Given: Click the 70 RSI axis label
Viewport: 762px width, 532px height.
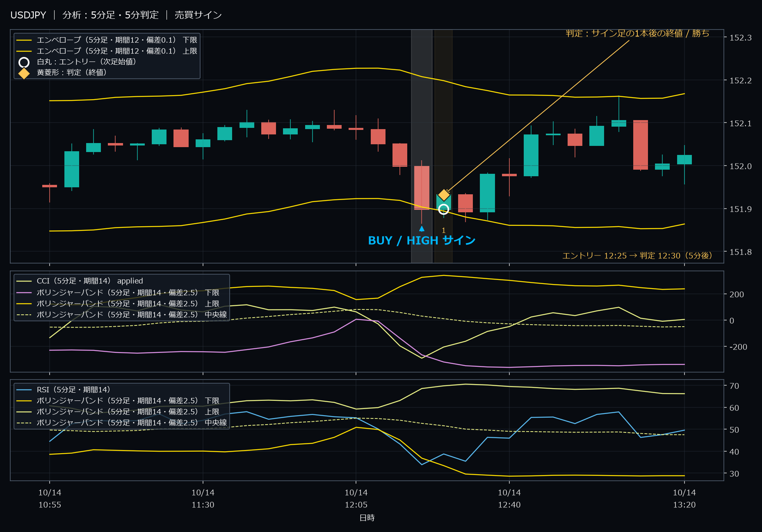Looking at the screenshot, I should 734,386.
